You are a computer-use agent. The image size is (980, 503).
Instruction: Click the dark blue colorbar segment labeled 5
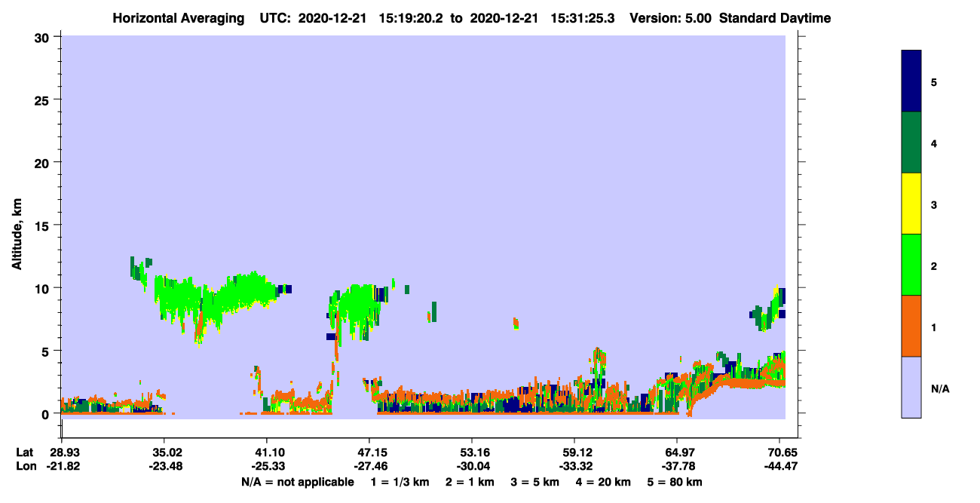point(911,81)
